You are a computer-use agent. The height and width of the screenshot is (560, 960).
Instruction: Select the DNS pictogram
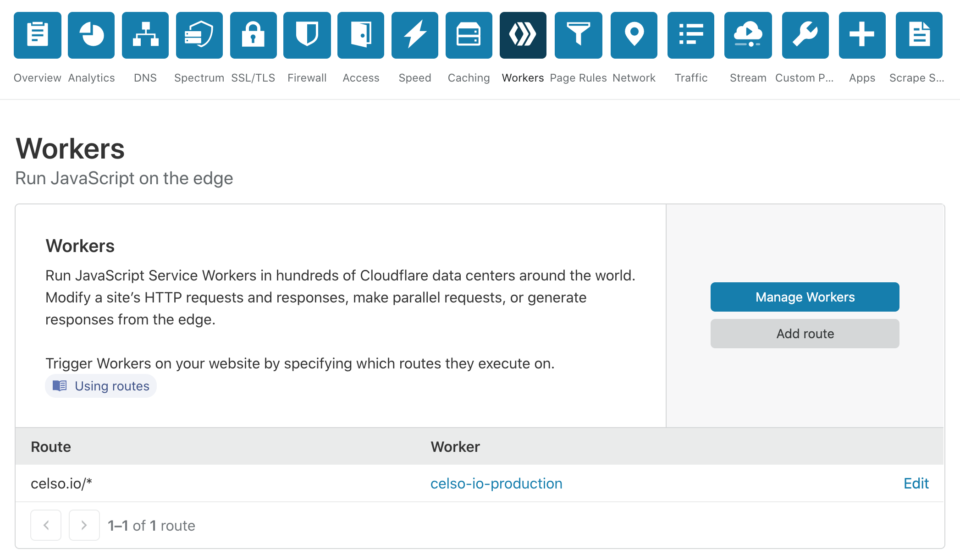click(145, 35)
